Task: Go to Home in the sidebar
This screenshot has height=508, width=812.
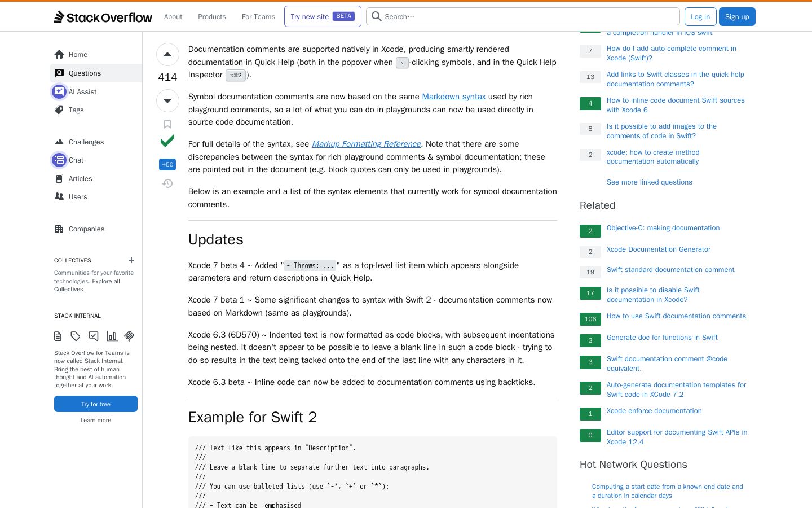Action: 96,55
